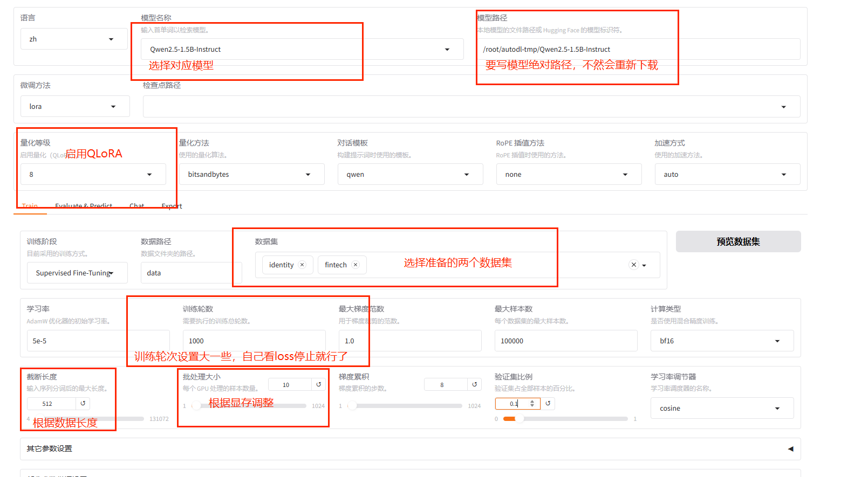The width and height of the screenshot is (868, 477).
Task: Switch to the Export tab
Action: 172,206
